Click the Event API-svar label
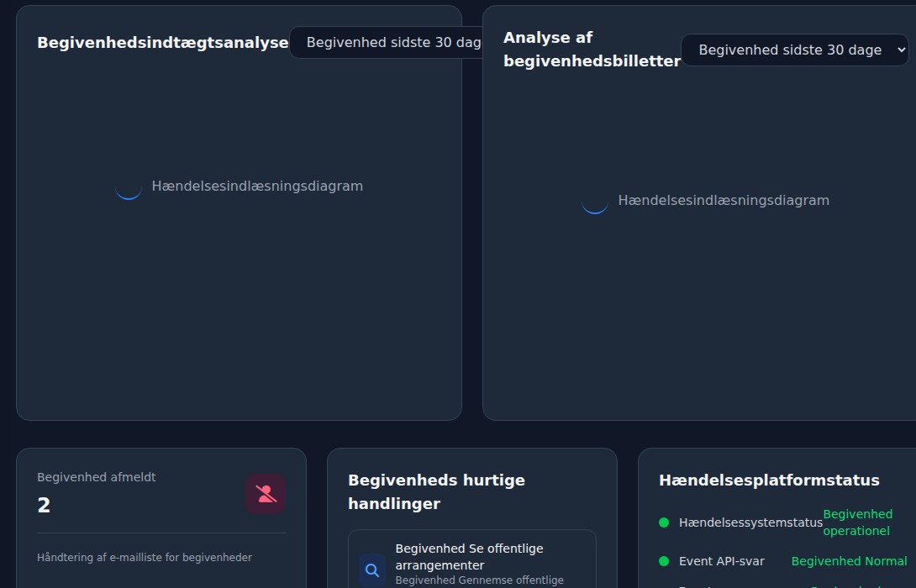Image resolution: width=916 pixels, height=588 pixels. [722, 561]
